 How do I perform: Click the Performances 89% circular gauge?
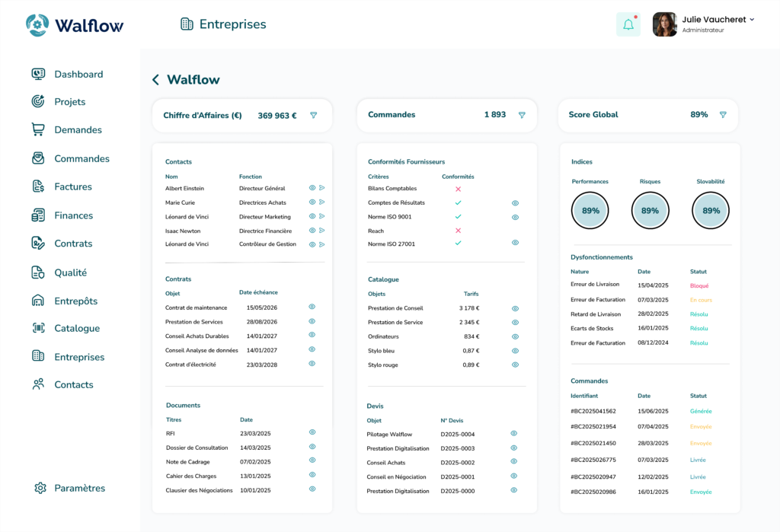590,211
